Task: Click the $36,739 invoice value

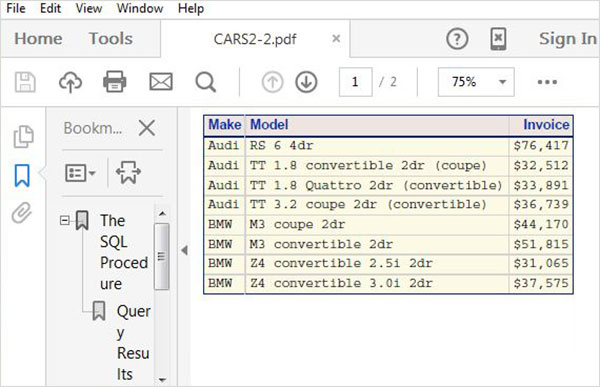Action: pos(541,204)
